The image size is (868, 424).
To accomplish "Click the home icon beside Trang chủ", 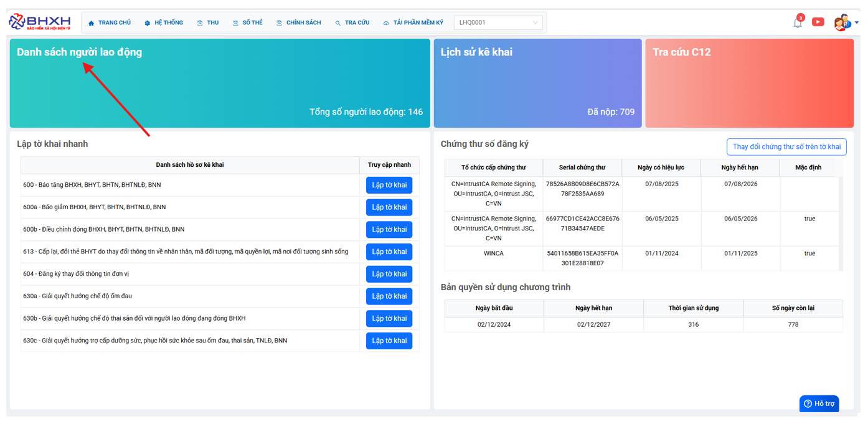I will [x=92, y=23].
